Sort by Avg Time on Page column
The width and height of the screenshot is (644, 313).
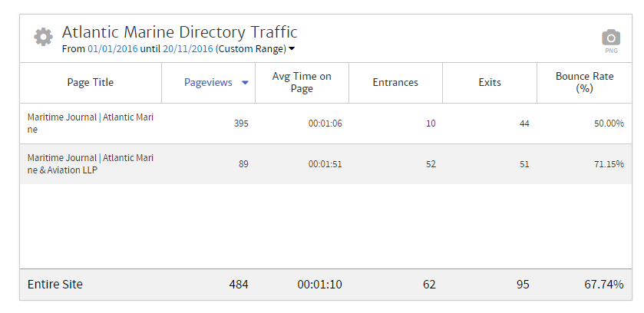[302, 82]
